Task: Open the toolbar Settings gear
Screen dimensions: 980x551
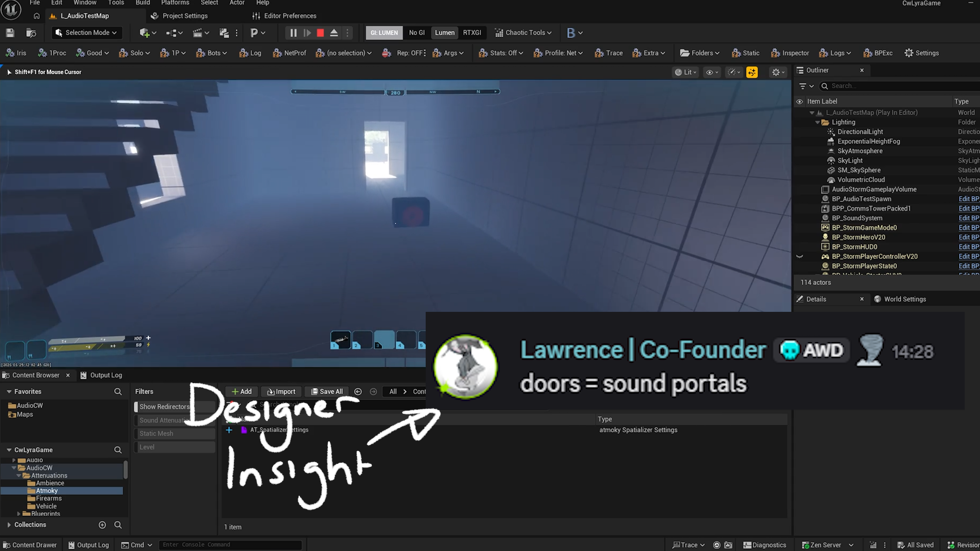Action: [x=922, y=53]
